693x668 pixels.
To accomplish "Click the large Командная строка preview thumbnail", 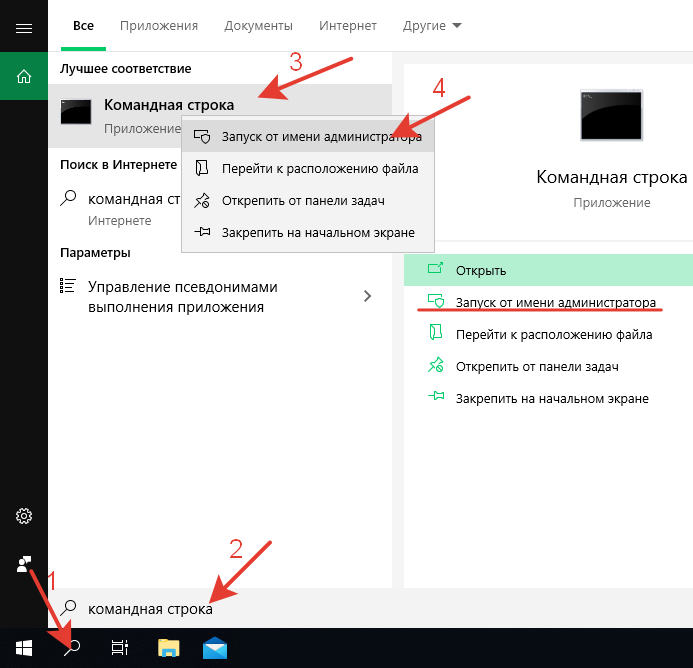I will (x=611, y=115).
